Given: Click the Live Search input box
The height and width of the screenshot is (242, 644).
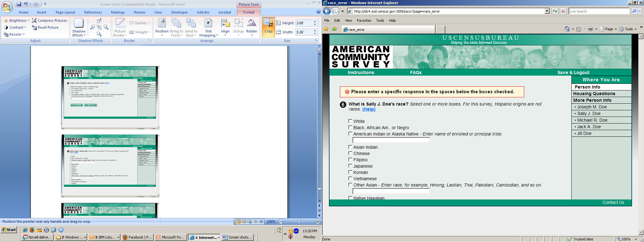Looking at the screenshot, I should click(x=599, y=11).
